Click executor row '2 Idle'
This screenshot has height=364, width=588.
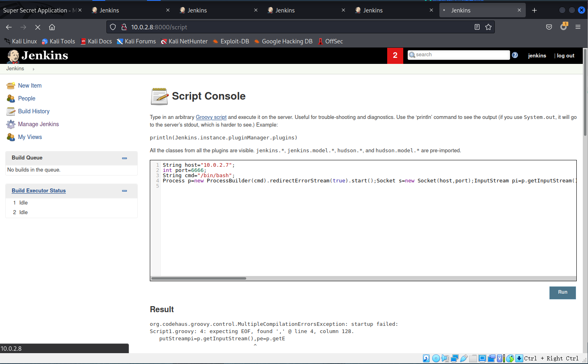[20, 213]
